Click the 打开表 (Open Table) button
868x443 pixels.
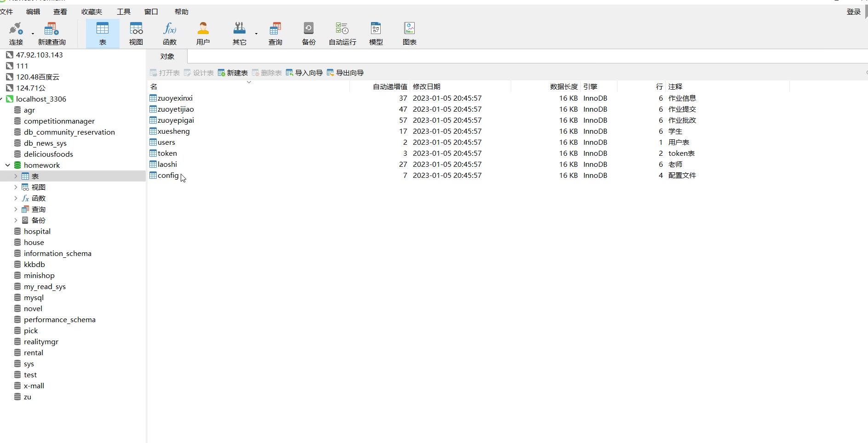165,73
